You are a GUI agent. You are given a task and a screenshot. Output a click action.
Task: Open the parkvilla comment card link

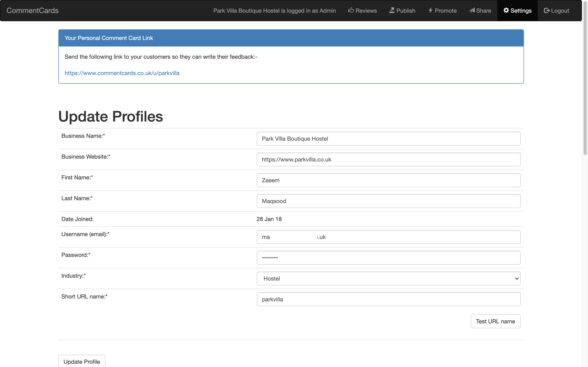click(122, 73)
